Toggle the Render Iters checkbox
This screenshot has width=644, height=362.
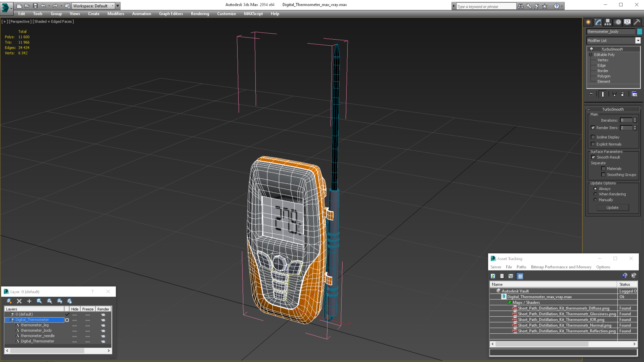(x=593, y=128)
